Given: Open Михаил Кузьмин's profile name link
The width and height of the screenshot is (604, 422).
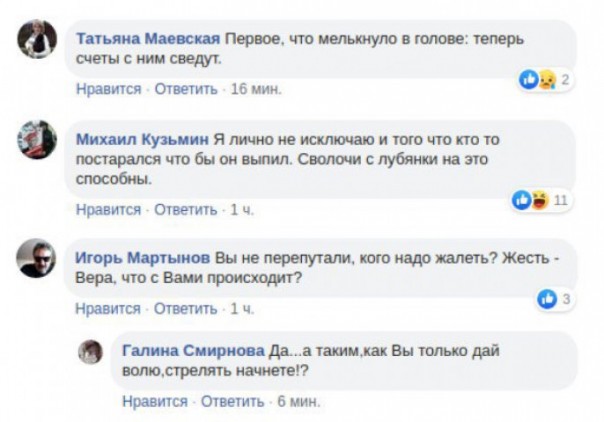Looking at the screenshot, I should (142, 139).
